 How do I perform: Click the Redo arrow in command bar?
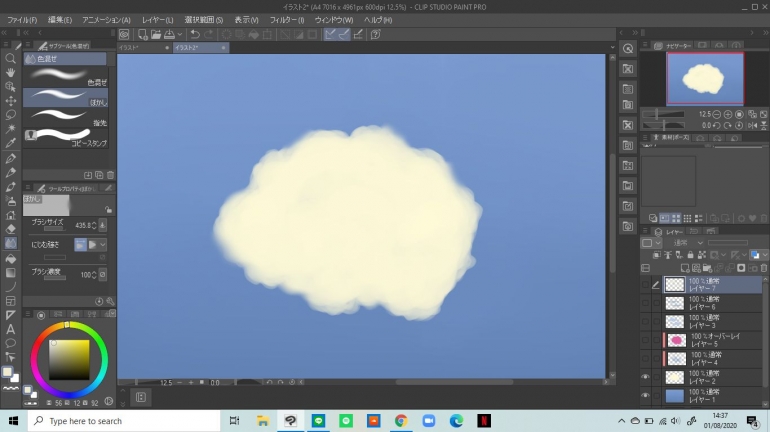click(209, 34)
